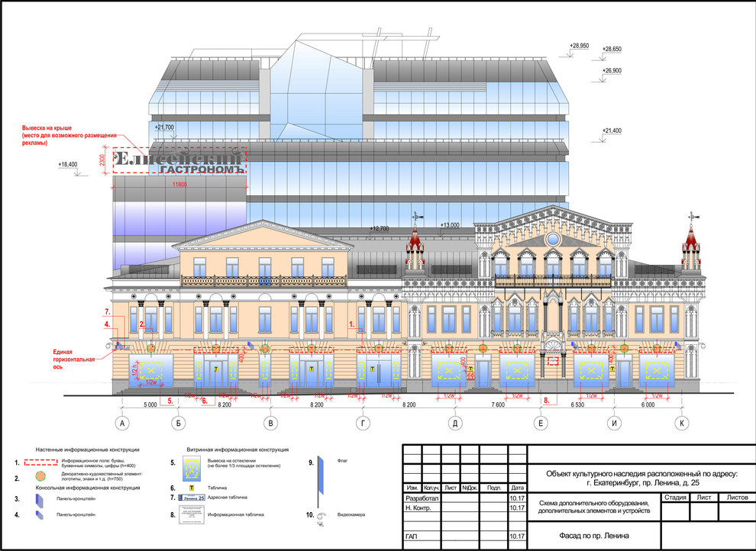Select the yellow Табличка icon in the legend
Viewport: 756px width, 551px height.
click(x=193, y=487)
